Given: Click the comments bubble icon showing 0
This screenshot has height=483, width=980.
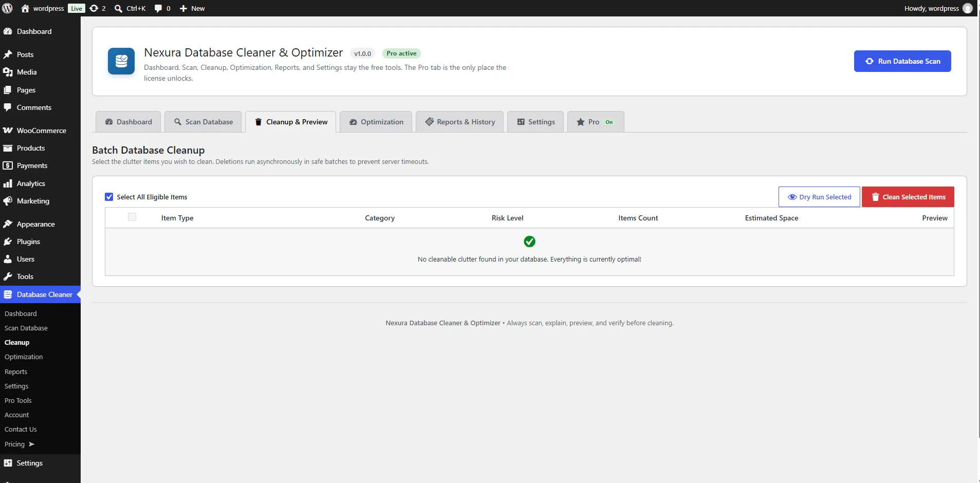Looking at the screenshot, I should (x=158, y=8).
